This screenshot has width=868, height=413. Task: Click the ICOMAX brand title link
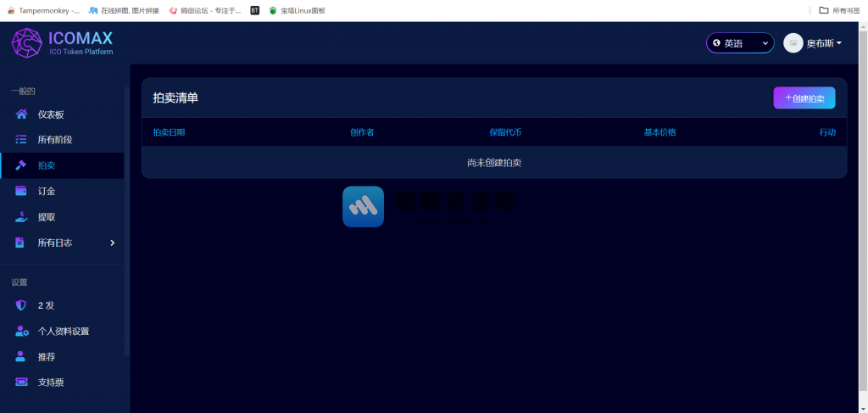click(x=81, y=37)
